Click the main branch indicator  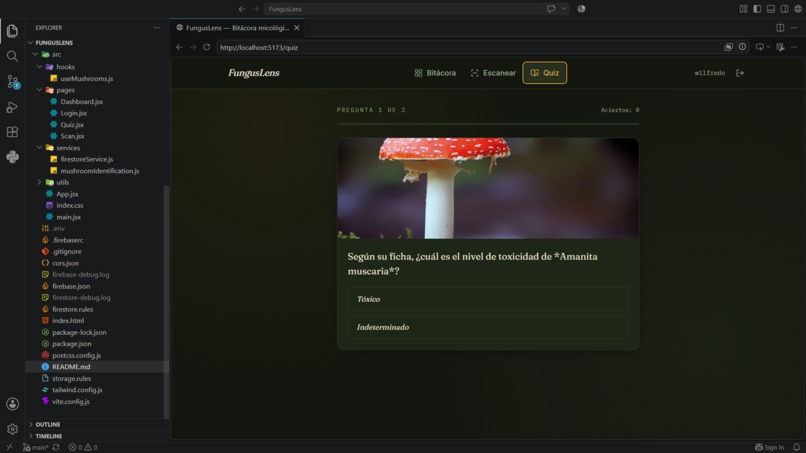[x=35, y=447]
